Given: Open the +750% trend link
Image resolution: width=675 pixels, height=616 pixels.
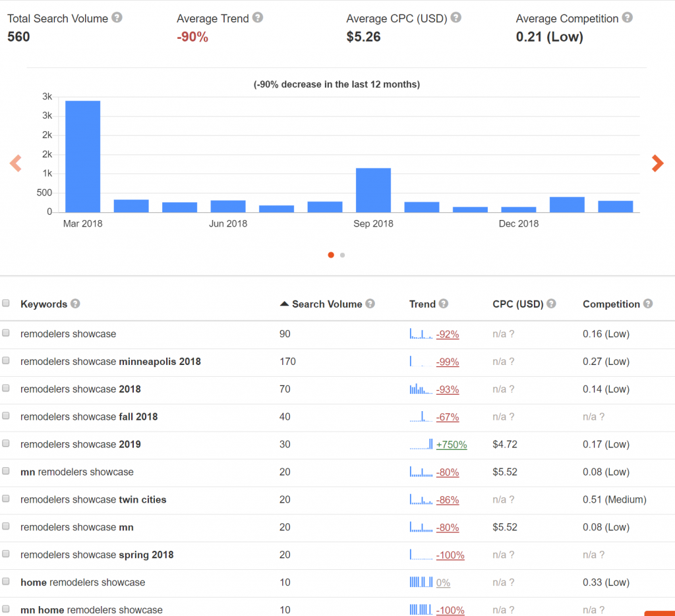Looking at the screenshot, I should pos(452,444).
